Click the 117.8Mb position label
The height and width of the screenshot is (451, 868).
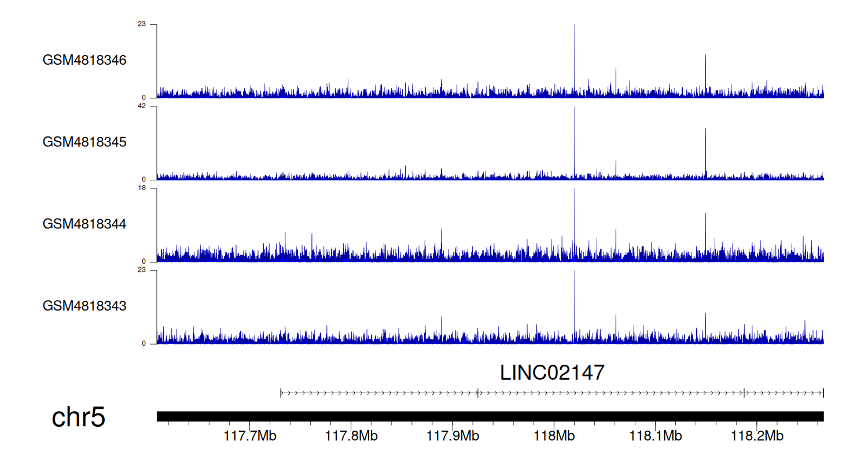(x=351, y=435)
